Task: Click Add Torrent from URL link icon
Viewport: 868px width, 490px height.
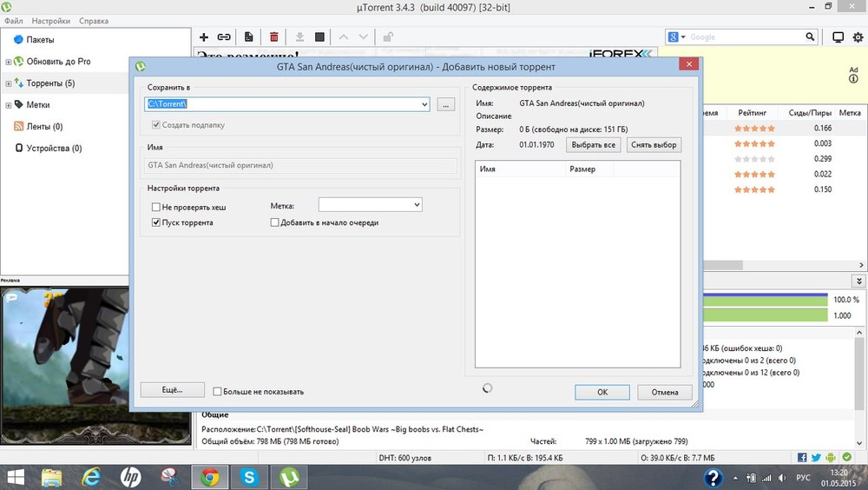Action: pos(224,37)
